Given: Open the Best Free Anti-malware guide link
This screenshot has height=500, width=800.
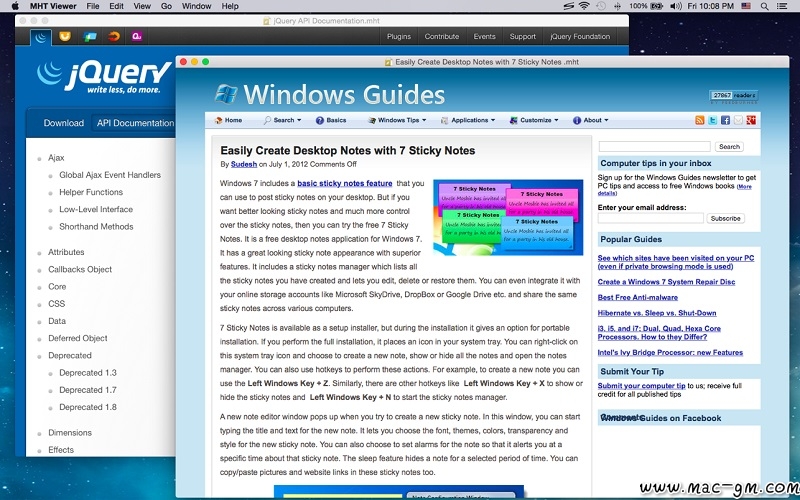Looking at the screenshot, I should coord(638,297).
